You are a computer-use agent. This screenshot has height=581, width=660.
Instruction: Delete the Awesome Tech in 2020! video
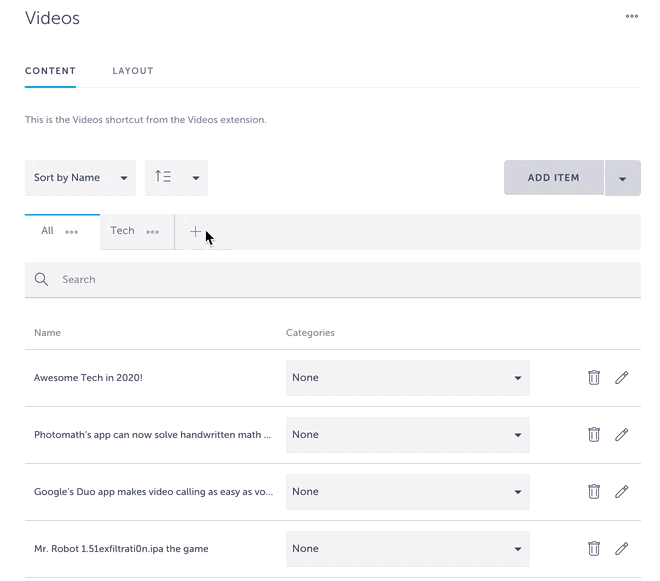[593, 377]
